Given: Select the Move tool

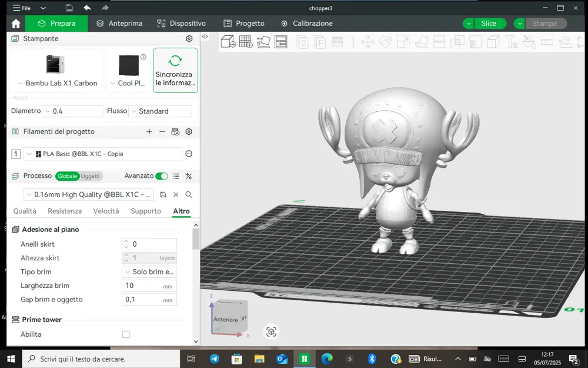Looking at the screenshot, I should point(367,42).
